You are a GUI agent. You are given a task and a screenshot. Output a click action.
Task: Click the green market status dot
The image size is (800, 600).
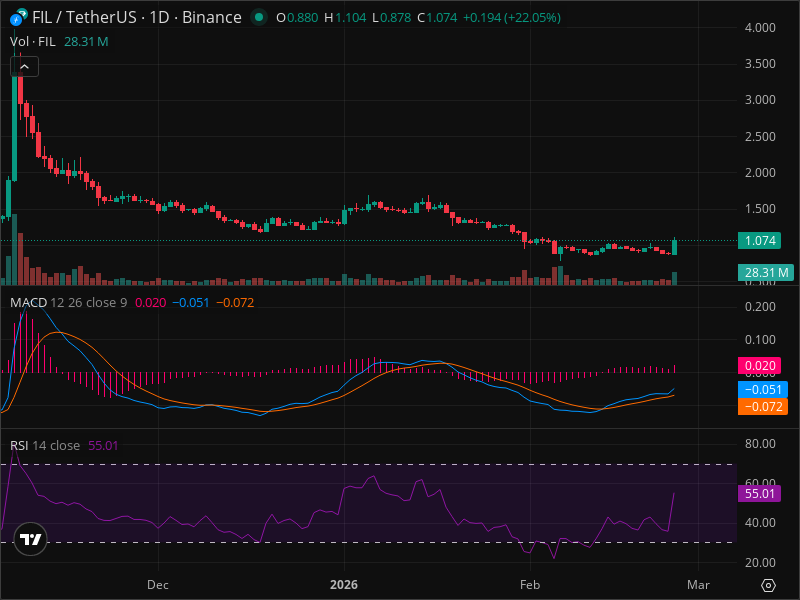(259, 18)
